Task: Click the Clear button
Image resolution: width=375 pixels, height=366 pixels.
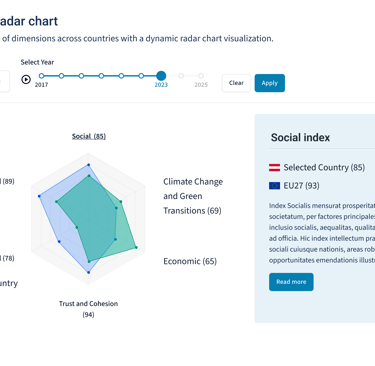Action: pyautogui.click(x=236, y=83)
